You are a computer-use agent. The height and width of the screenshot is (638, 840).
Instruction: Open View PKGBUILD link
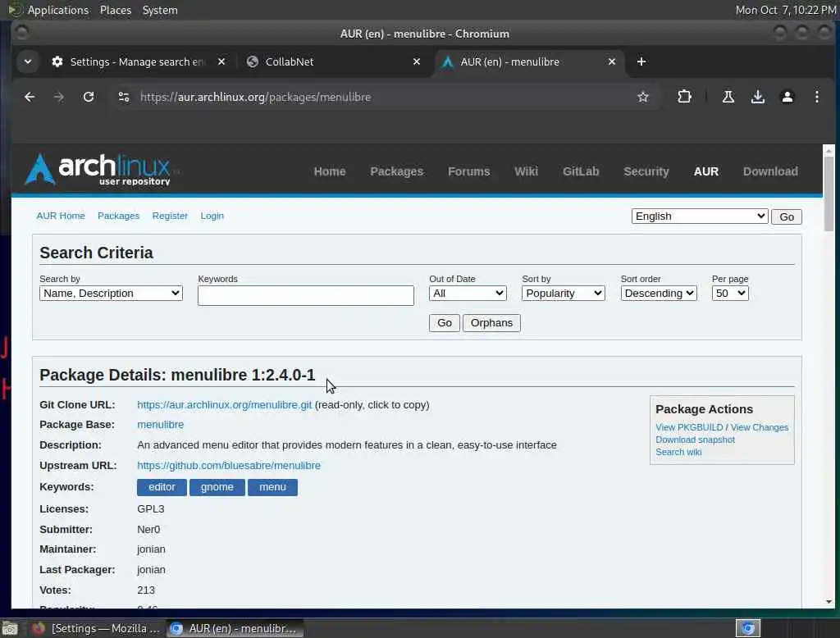point(689,427)
